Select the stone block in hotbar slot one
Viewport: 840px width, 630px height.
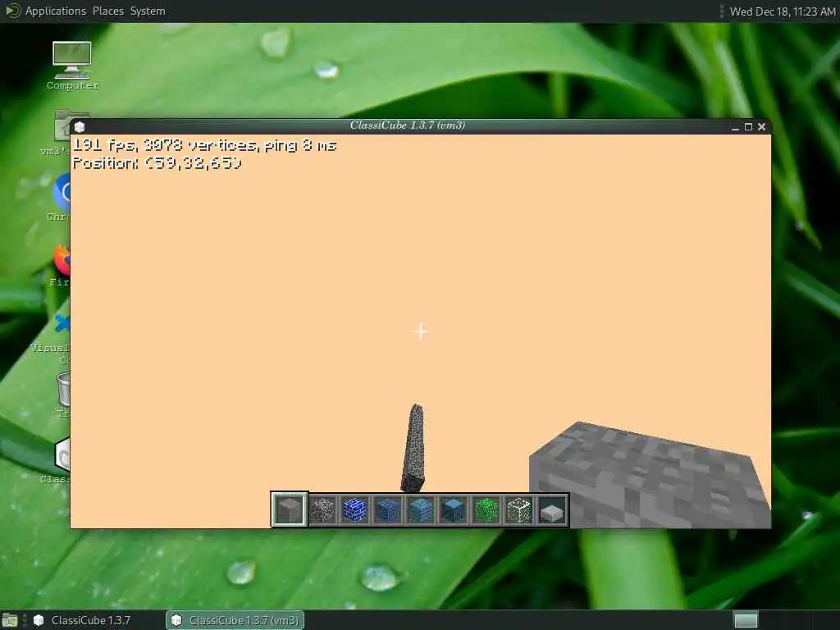click(289, 509)
